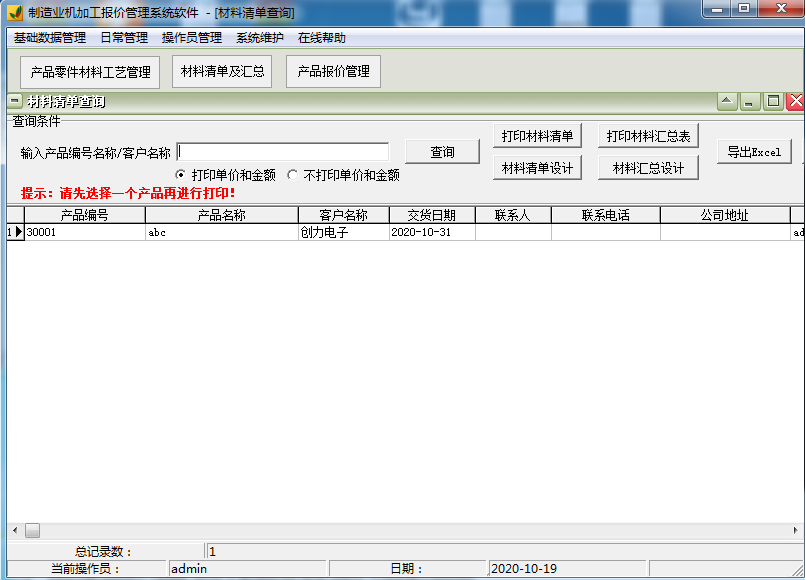
Task: Click the left arrow of horizontal scrollbar
Action: [x=15, y=530]
